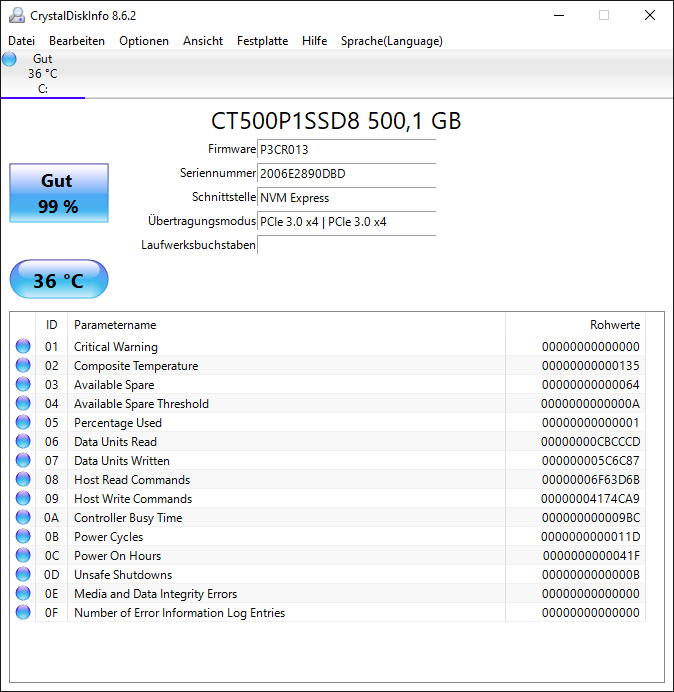The image size is (674, 692).
Task: Click the status orb for Media and Data Integrity Errors
Action: [x=23, y=593]
